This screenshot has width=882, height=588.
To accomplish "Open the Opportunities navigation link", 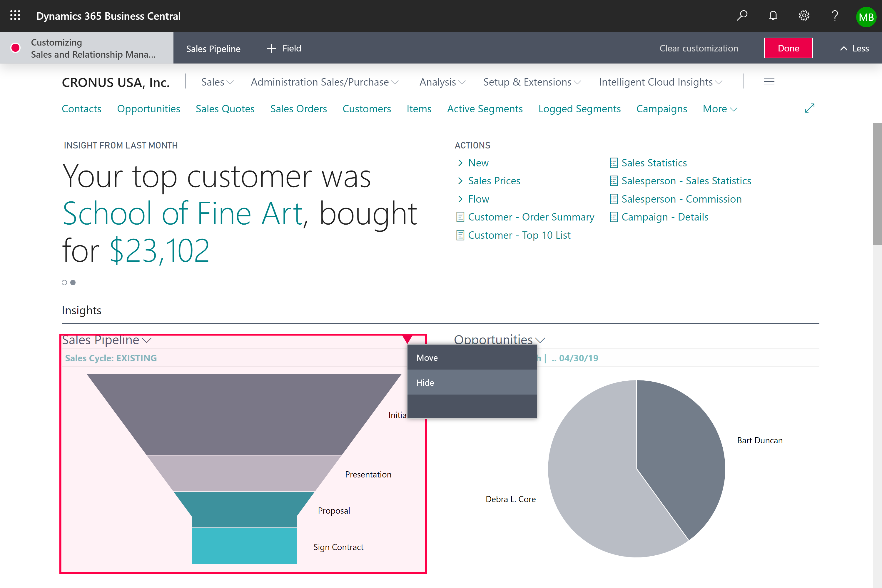I will click(148, 109).
